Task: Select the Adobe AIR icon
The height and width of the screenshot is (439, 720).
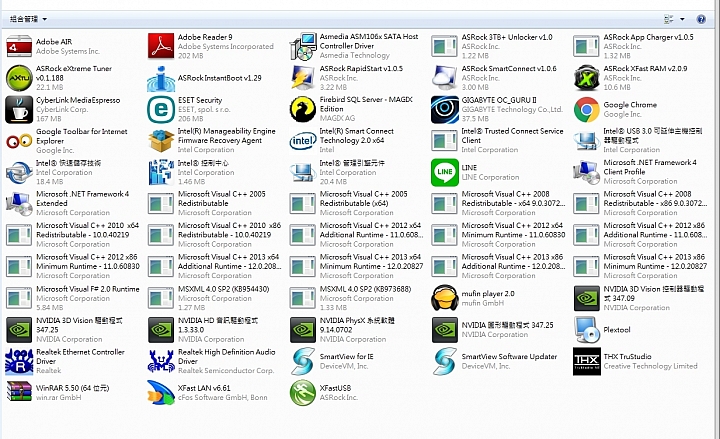Action: (x=19, y=46)
